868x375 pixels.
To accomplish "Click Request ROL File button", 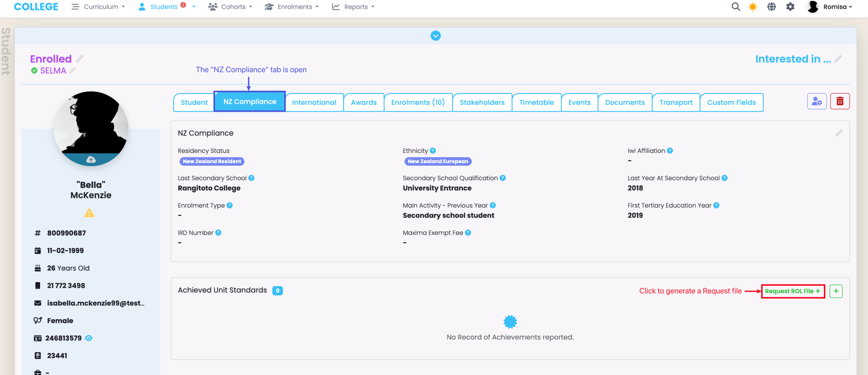I will pos(792,291).
